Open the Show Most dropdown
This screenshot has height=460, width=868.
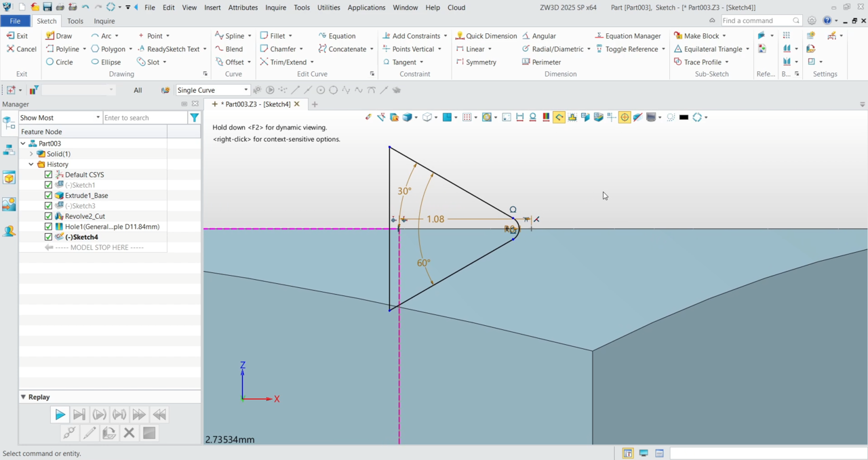click(x=60, y=118)
